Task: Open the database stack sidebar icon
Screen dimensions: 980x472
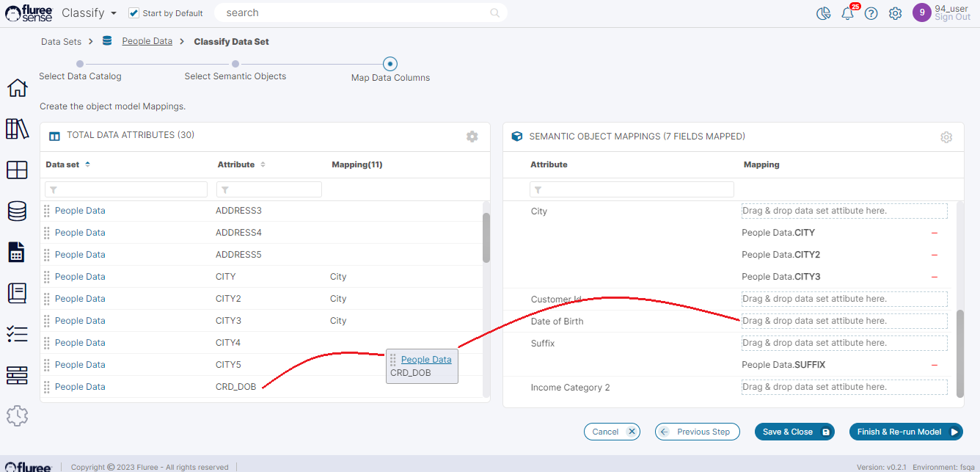Action: click(17, 211)
